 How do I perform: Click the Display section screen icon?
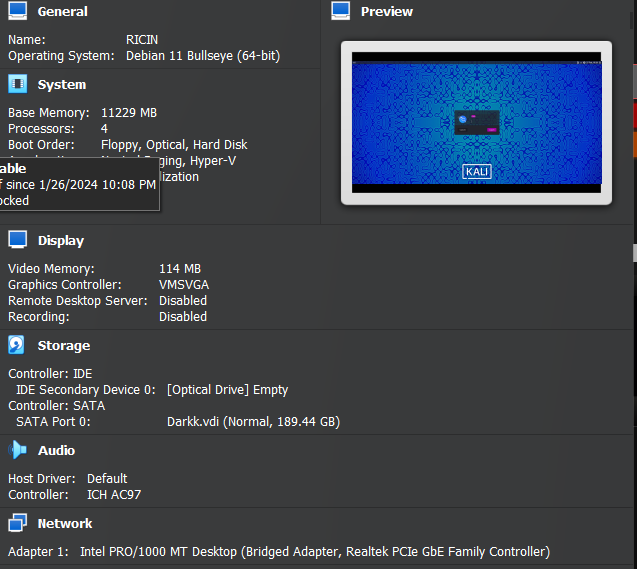click(x=17, y=240)
